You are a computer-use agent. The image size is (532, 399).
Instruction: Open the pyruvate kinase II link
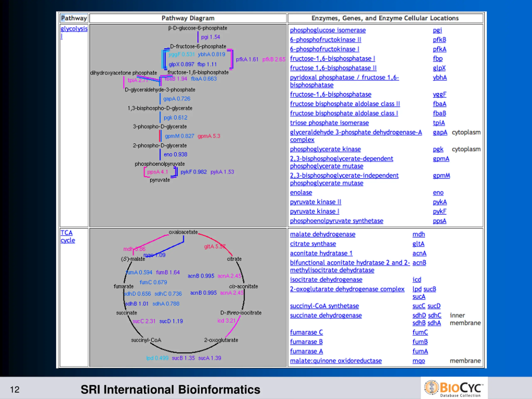coord(315,202)
